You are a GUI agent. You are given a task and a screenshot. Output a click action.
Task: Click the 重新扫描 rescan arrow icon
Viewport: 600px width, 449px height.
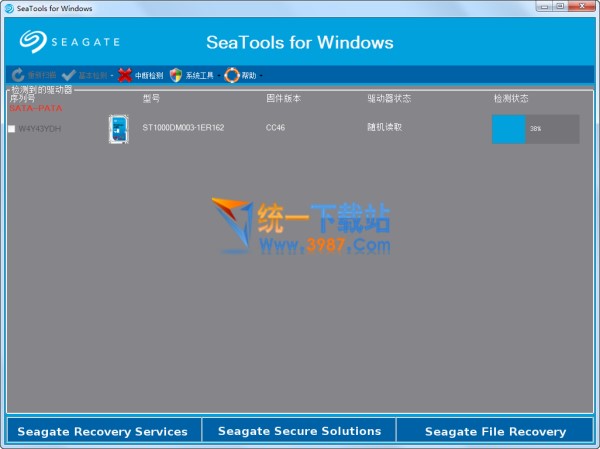[18, 75]
